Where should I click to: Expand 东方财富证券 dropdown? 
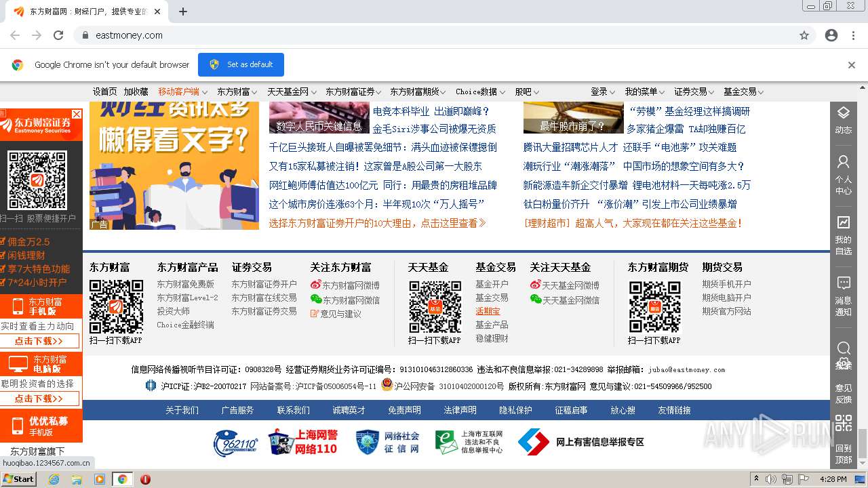pos(353,91)
